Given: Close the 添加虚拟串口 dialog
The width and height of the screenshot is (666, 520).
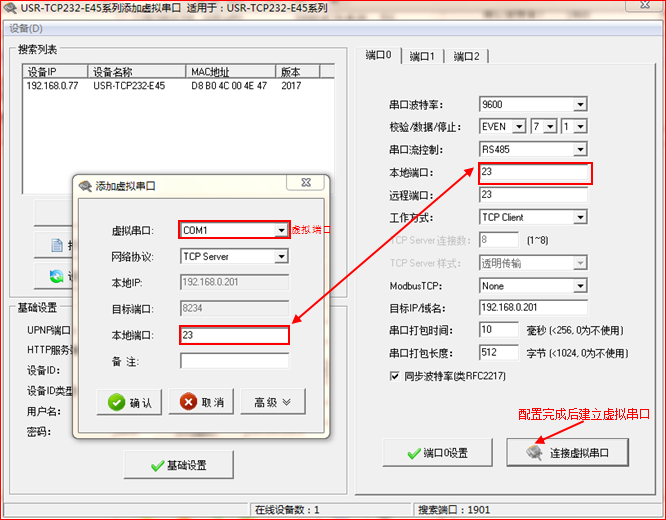Looking at the screenshot, I should tap(306, 182).
